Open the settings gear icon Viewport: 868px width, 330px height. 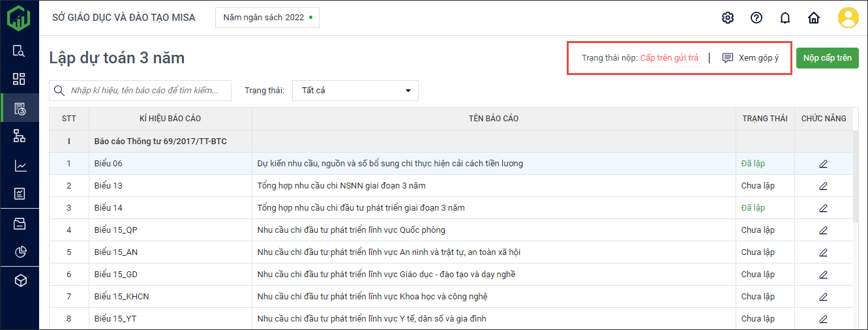point(728,18)
